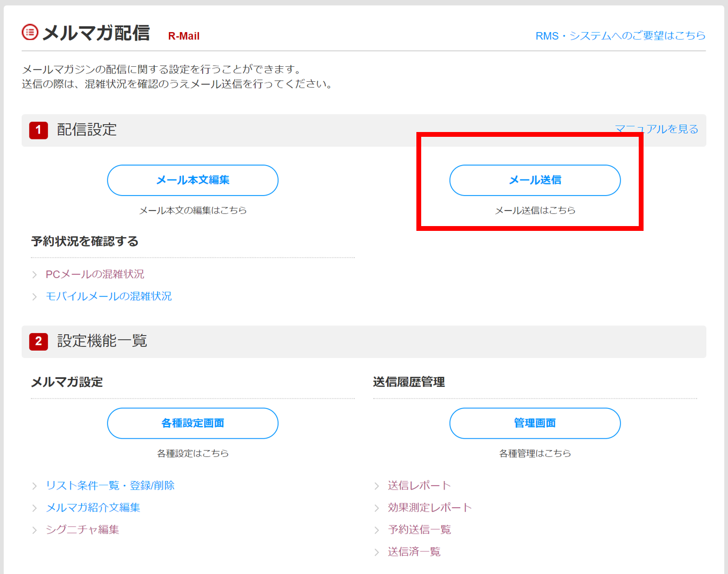Image resolution: width=728 pixels, height=574 pixels.
Task: Click the chevron arrow before 送信済一覧
Action: pos(377,552)
